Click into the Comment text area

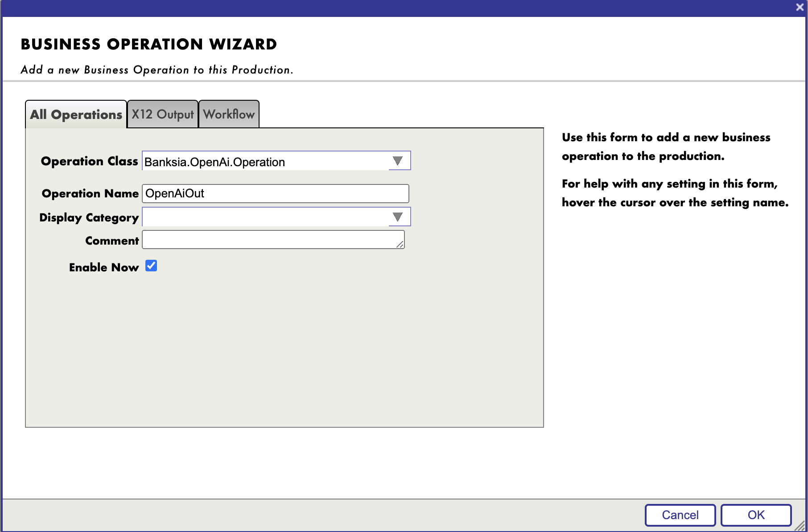270,240
